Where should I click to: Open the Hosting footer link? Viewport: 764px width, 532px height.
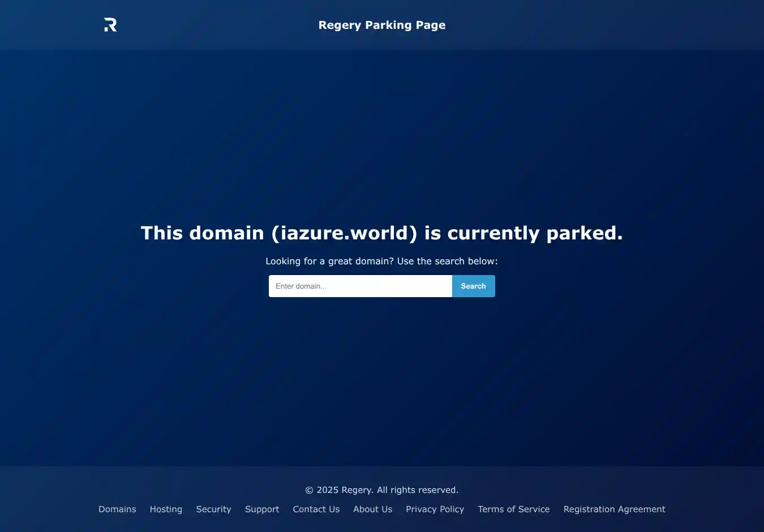[166, 509]
